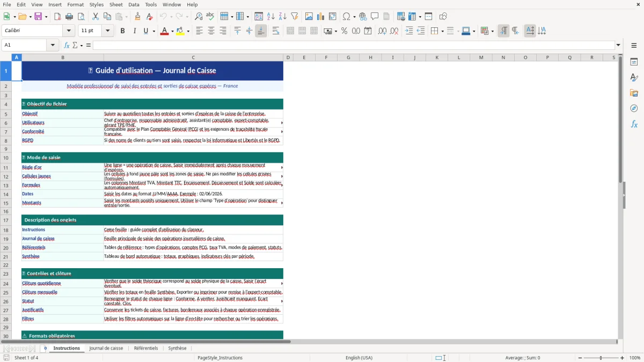
Task: Add a decimal place
Action: (382, 31)
